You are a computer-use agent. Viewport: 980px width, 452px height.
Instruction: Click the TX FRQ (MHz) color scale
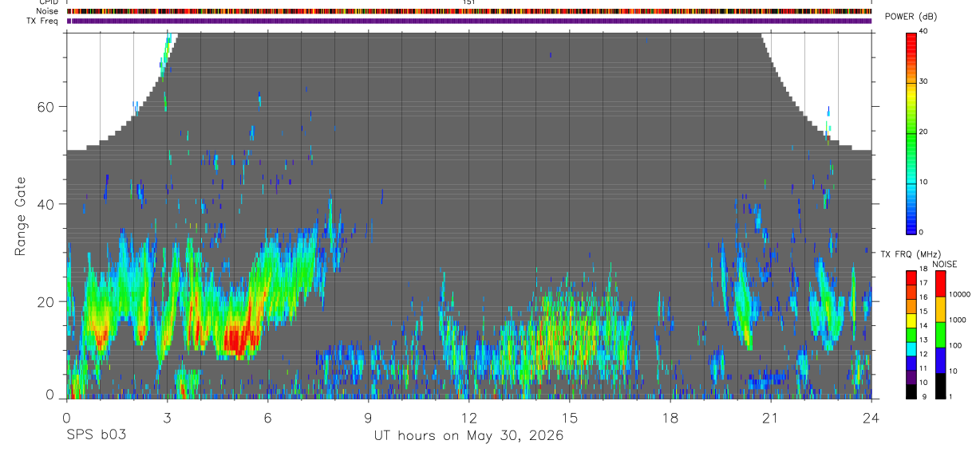(911, 335)
